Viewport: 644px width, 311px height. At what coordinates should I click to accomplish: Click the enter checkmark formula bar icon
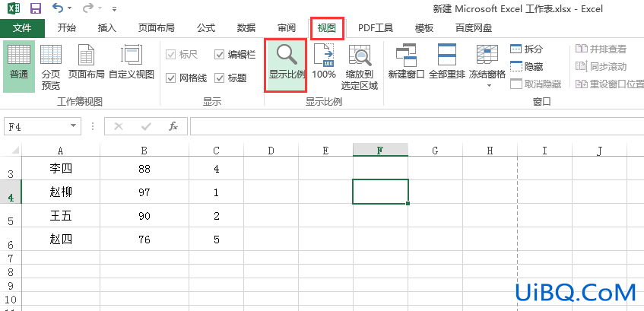tap(146, 126)
